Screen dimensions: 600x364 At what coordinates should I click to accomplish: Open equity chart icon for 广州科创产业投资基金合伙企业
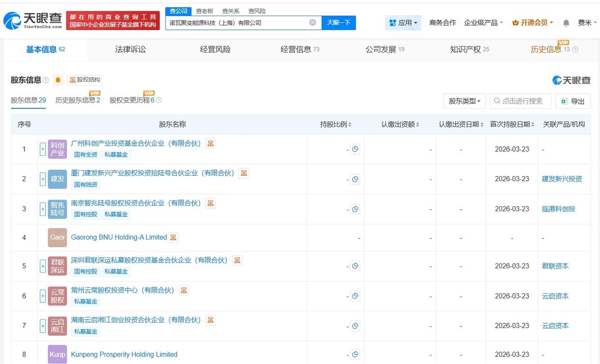tap(210, 143)
